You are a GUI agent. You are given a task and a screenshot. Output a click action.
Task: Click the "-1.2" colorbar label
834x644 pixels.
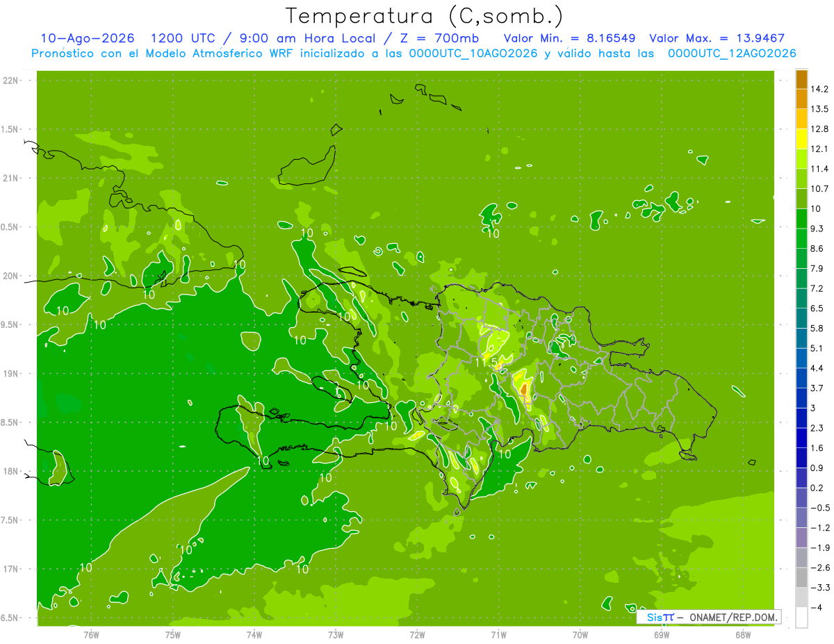[819, 528]
